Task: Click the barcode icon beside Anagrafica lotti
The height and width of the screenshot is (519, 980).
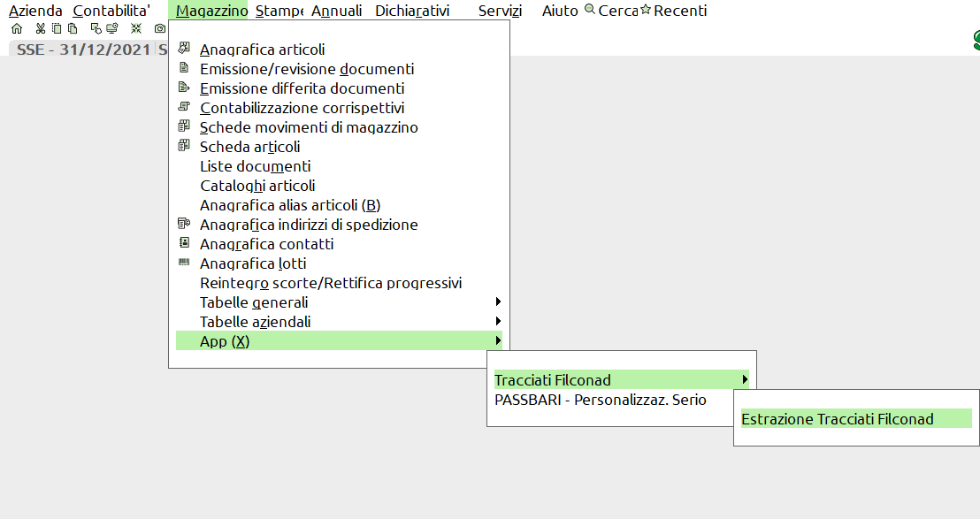Action: 184,263
